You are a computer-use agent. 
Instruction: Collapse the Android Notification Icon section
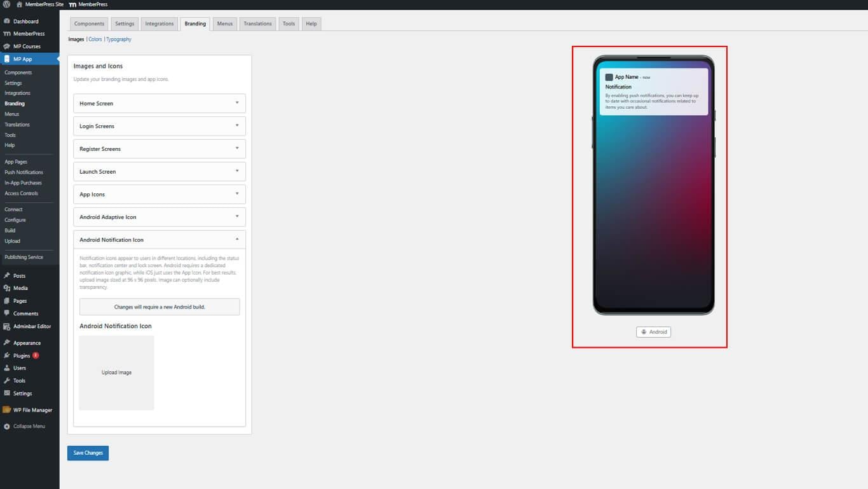[237, 240]
